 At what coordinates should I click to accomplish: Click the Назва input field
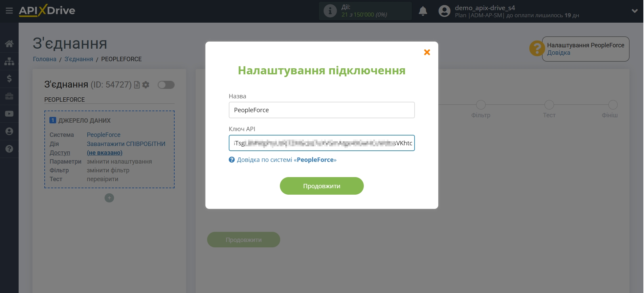pyautogui.click(x=321, y=110)
